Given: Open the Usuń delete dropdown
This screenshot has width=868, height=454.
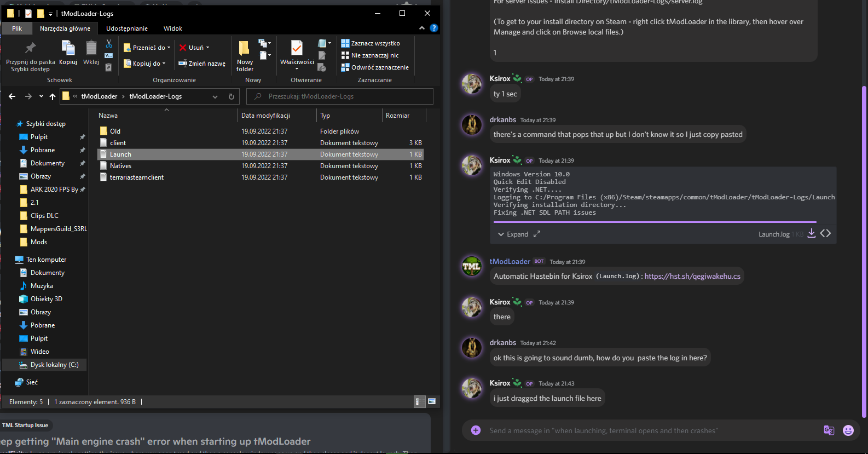Looking at the screenshot, I should pyautogui.click(x=194, y=48).
